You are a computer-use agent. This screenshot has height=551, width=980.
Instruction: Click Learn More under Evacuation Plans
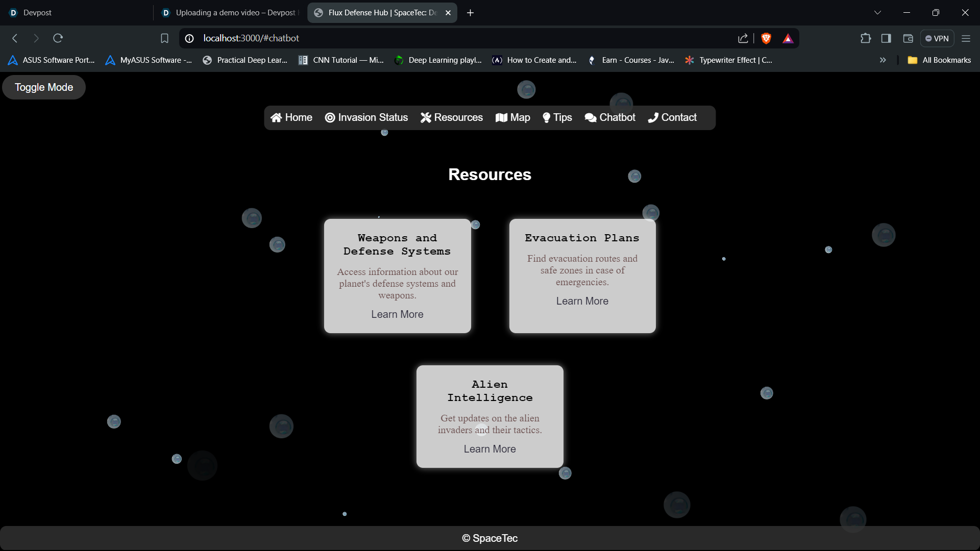tap(582, 301)
